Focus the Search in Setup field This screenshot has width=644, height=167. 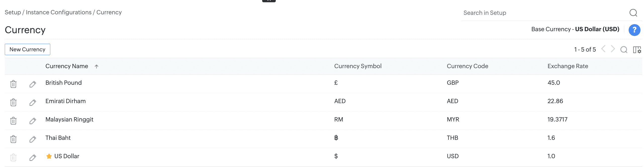point(543,13)
